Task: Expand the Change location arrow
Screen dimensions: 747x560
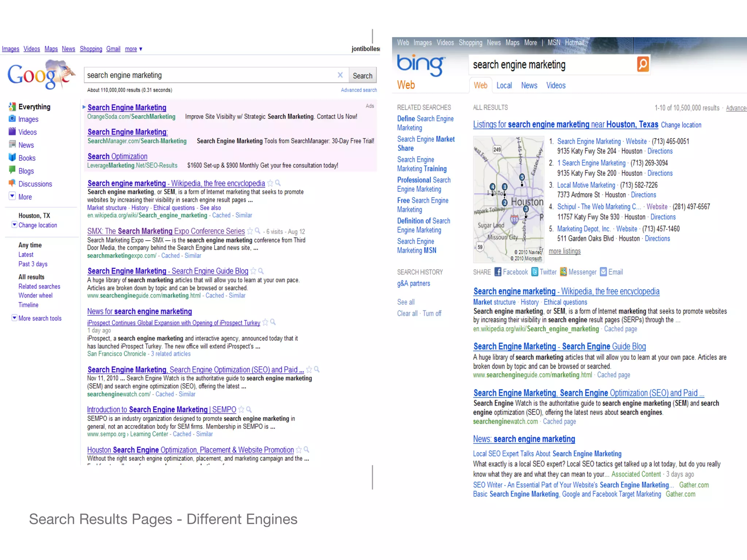Action: coord(14,225)
